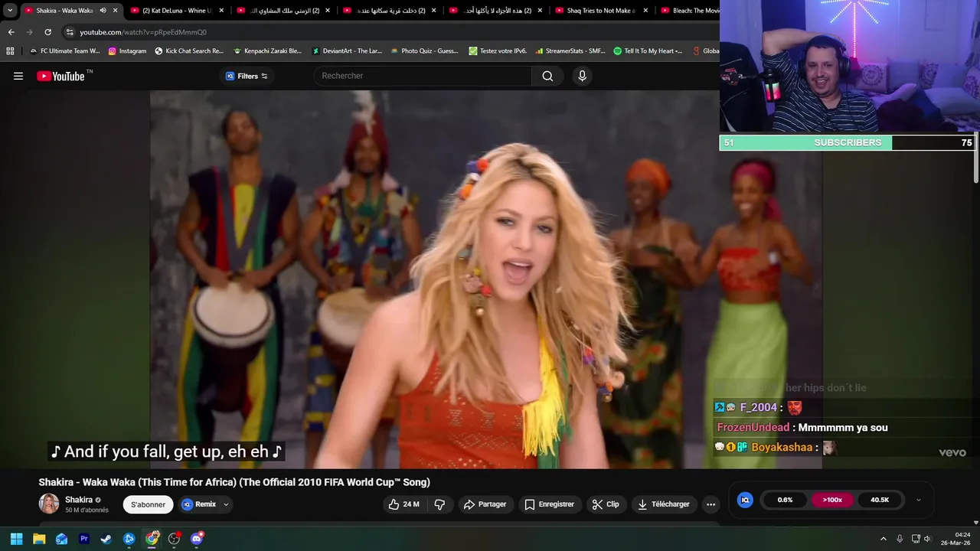View site information icon in the address bar
The image size is (980, 551).
70,32
